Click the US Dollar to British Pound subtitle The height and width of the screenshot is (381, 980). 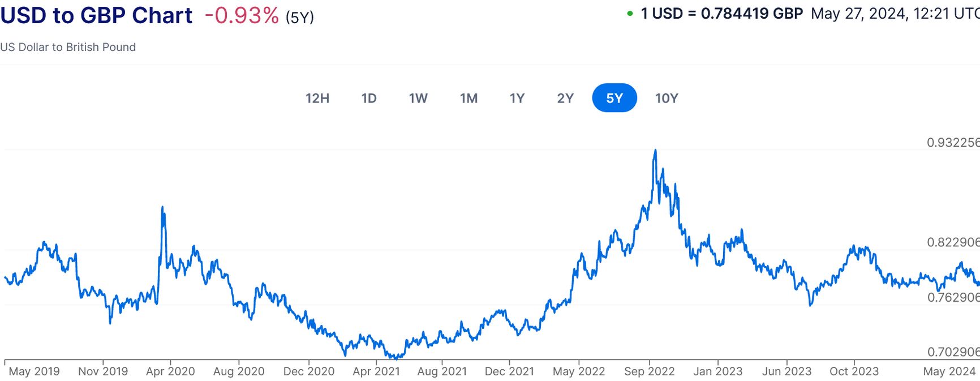point(68,47)
